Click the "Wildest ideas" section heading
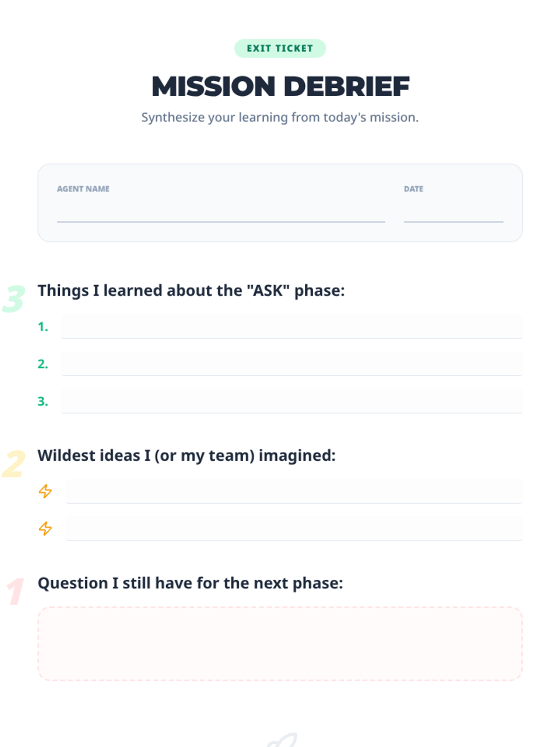This screenshot has height=747, width=560. click(x=187, y=455)
